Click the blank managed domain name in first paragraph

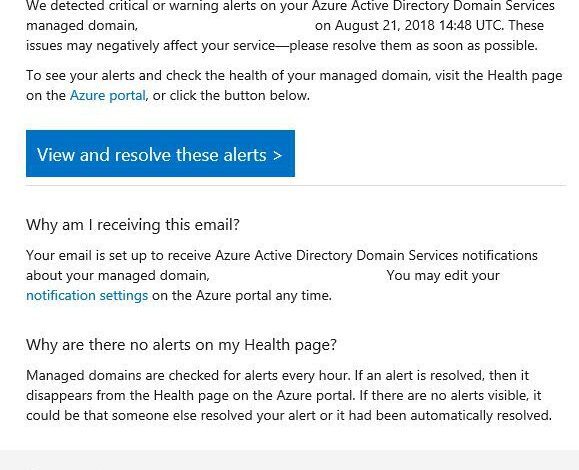tap(226, 25)
